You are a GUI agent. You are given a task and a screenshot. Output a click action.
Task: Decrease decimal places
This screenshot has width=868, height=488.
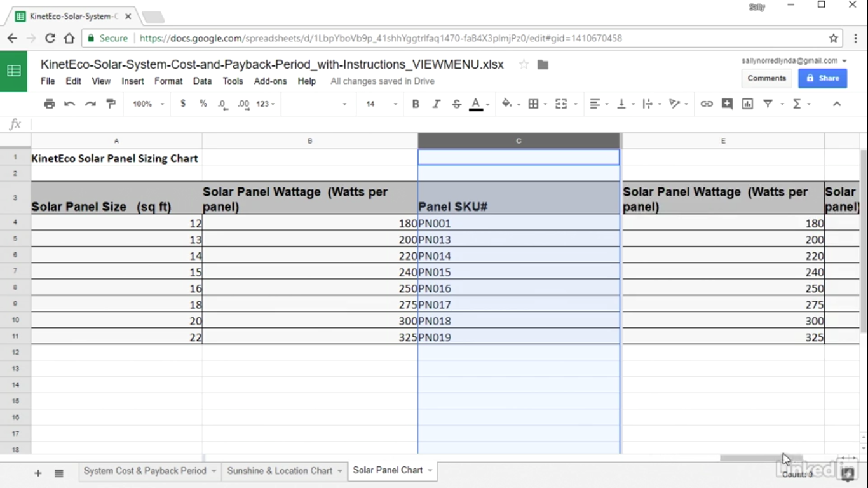[222, 104]
